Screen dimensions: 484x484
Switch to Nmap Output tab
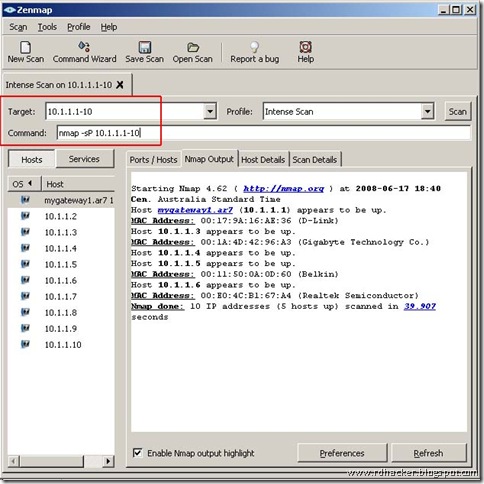[209, 159]
